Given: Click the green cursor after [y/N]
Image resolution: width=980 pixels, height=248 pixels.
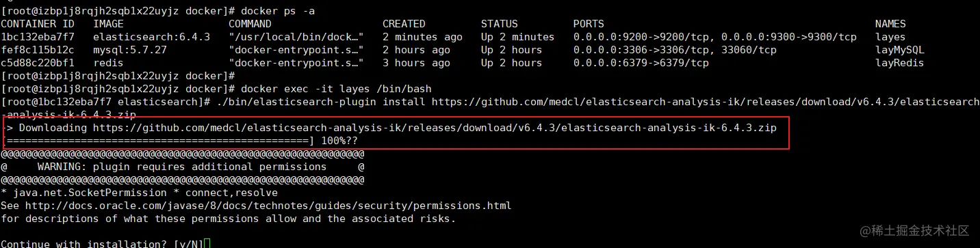Looking at the screenshot, I should (207, 244).
